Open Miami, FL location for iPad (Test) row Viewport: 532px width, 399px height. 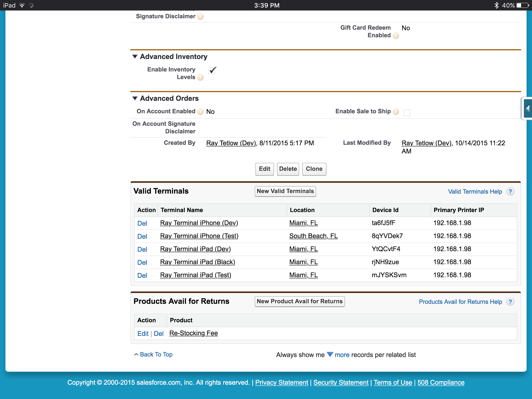tap(303, 275)
